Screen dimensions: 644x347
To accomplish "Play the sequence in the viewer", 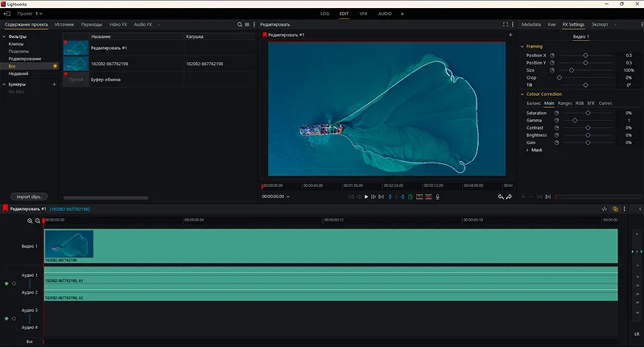I will pos(366,196).
